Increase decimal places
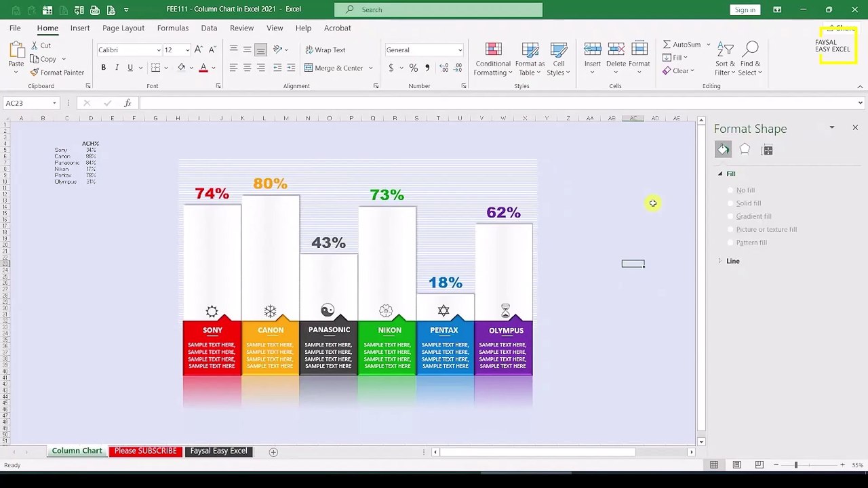This screenshot has height=488, width=868. [443, 68]
